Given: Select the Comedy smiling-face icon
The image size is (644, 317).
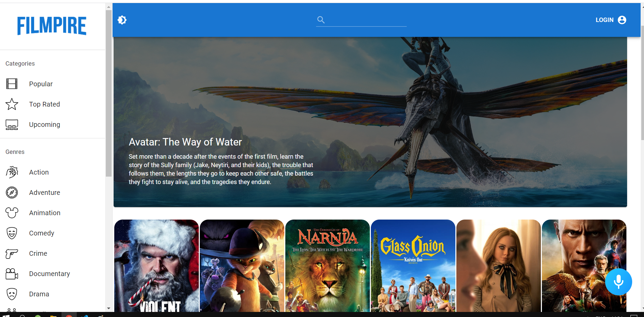Looking at the screenshot, I should tap(11, 233).
